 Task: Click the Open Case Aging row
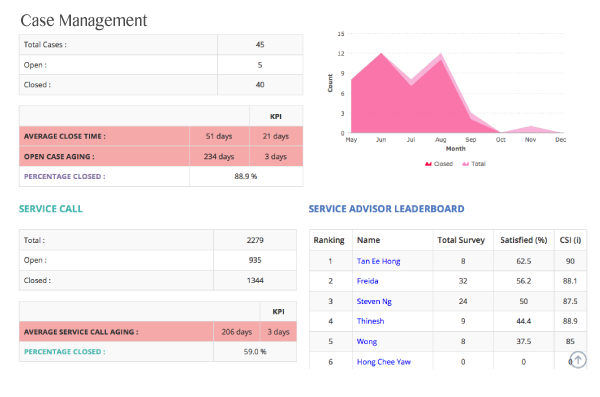[x=161, y=156]
